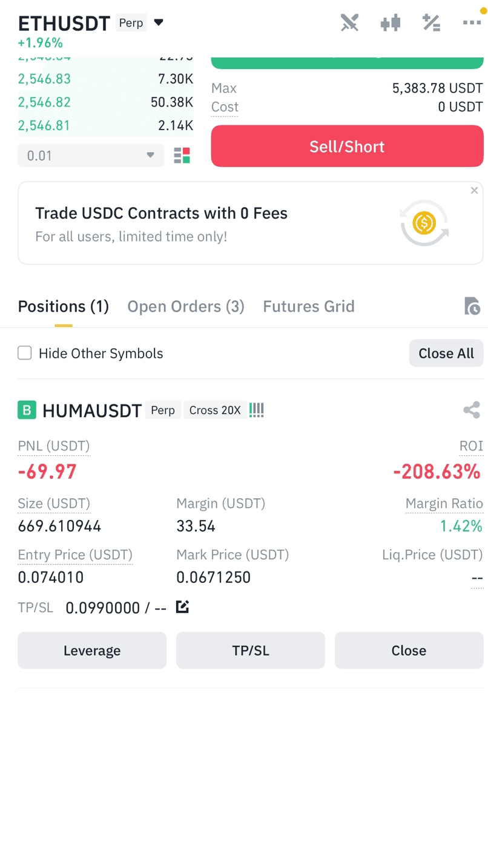Open the order history clock icon
The height and width of the screenshot is (868, 488).
coord(472,306)
